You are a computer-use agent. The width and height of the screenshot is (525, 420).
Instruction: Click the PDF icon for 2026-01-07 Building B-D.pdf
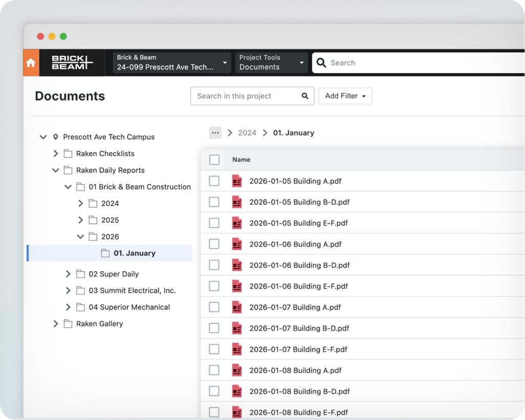236,328
